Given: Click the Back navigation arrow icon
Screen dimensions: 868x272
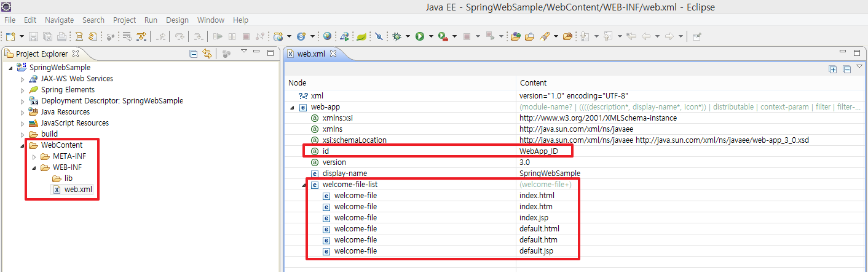Looking at the screenshot, I should tap(645, 36).
